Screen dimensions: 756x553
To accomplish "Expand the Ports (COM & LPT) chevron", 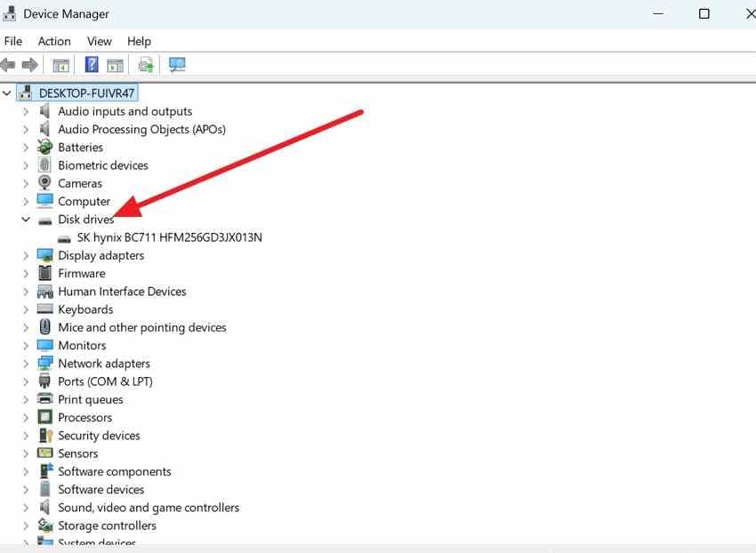I will coord(26,381).
